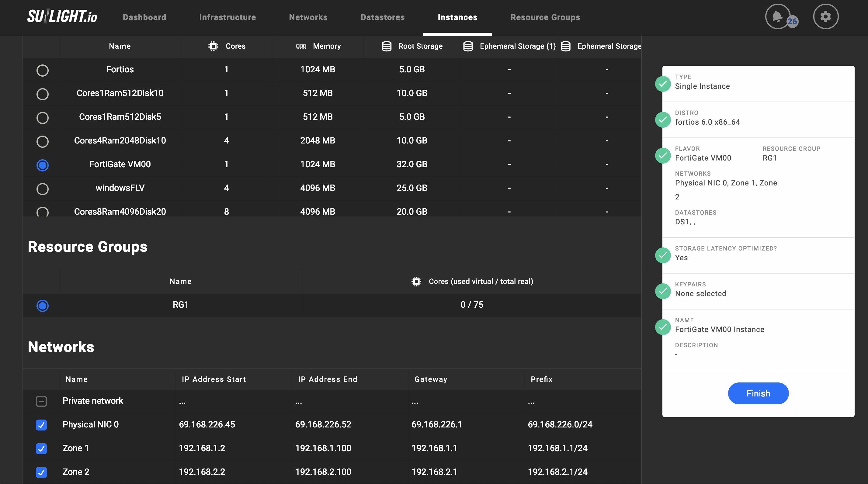
Task: Click the 192.168.1.100 end address
Action: [x=323, y=448]
